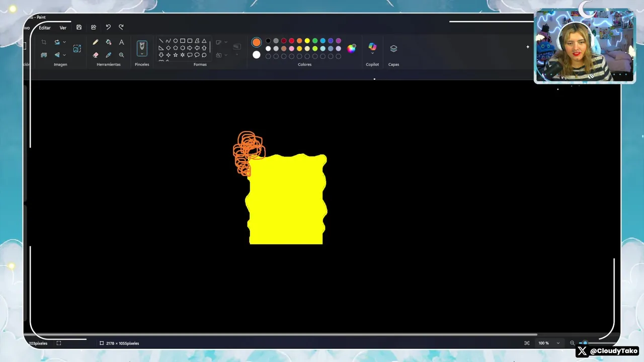Expand the Copilot dropdown
This screenshot has height=362, width=644.
(372, 53)
